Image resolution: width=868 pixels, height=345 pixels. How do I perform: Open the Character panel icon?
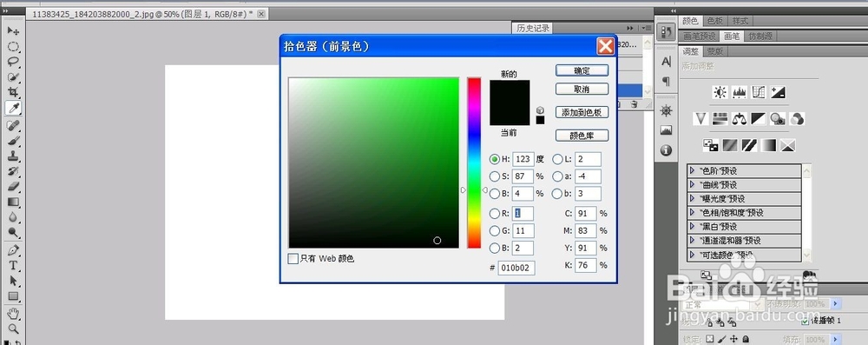666,62
